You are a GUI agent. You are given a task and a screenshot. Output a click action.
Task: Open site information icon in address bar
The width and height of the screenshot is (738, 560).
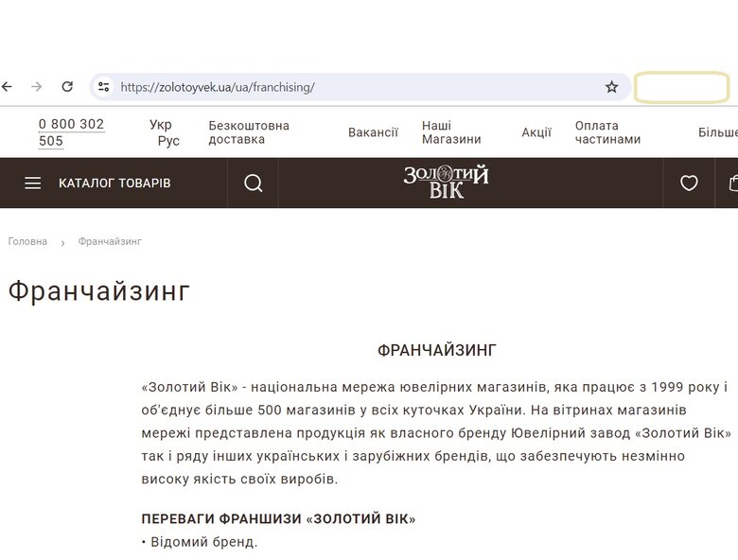click(104, 87)
